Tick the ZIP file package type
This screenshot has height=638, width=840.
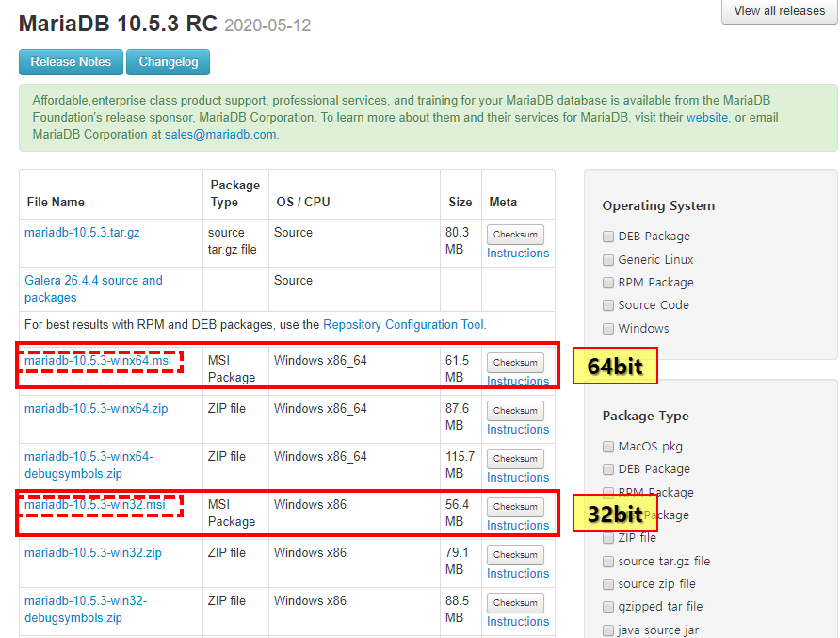coord(608,538)
